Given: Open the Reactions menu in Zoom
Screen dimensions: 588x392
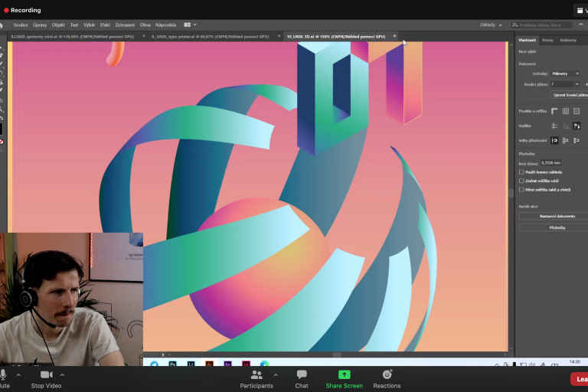Looking at the screenshot, I should [x=387, y=374].
